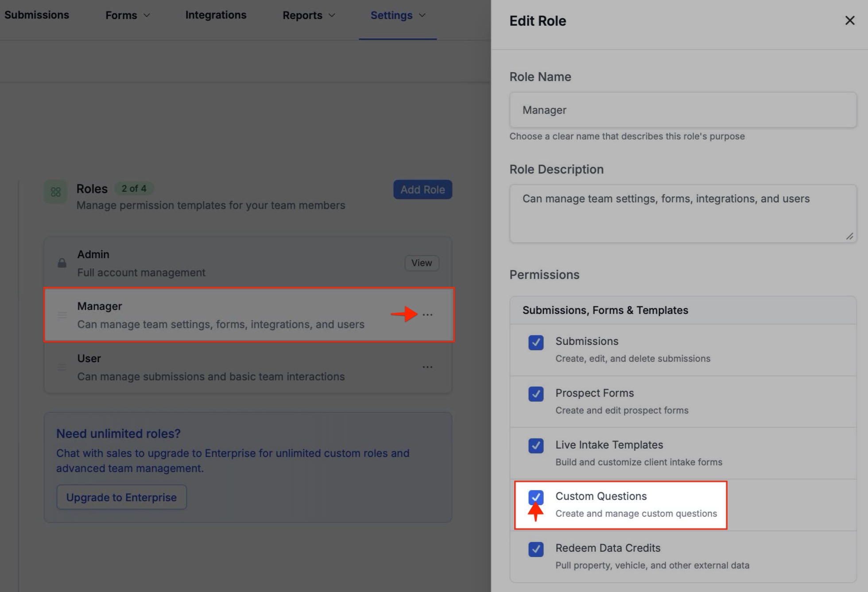
Task: Open User role three-dot menu
Action: coord(427,367)
